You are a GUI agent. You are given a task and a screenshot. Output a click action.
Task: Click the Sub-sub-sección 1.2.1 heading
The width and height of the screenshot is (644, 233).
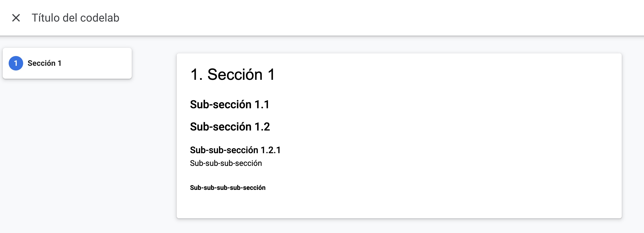point(235,150)
